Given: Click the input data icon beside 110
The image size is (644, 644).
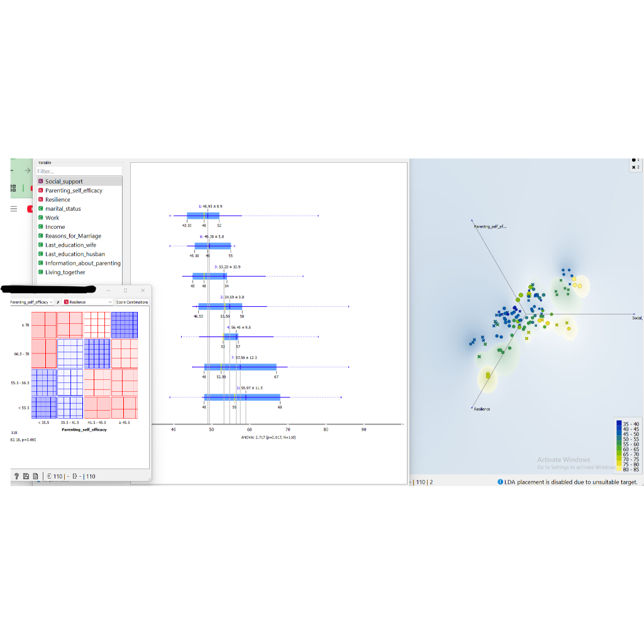Looking at the screenshot, I should click(49, 476).
